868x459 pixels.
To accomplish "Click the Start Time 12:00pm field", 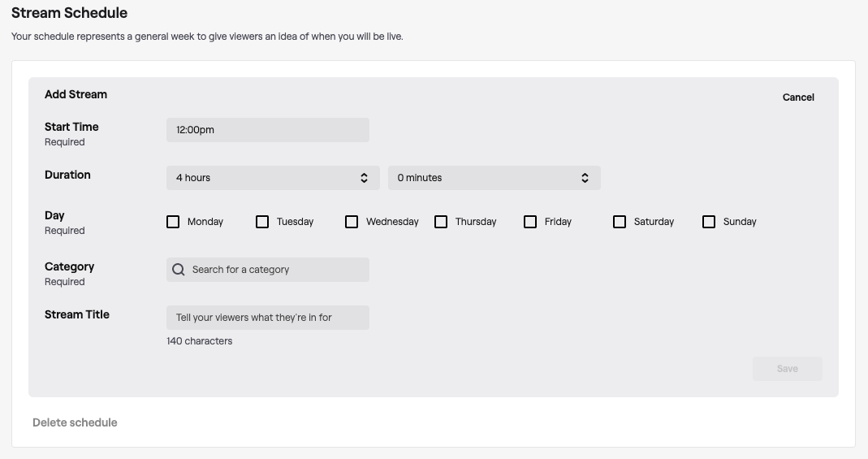I will tap(267, 130).
